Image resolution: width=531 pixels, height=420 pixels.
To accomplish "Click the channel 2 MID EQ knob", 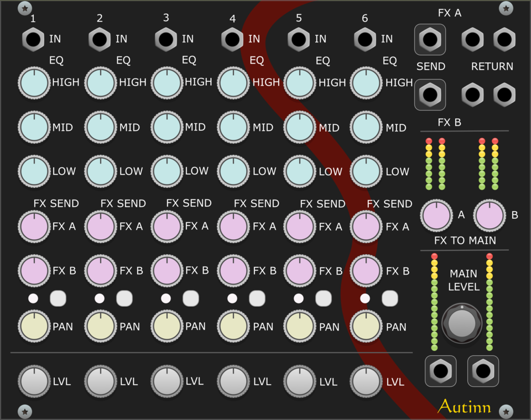I will pyautogui.click(x=101, y=127).
